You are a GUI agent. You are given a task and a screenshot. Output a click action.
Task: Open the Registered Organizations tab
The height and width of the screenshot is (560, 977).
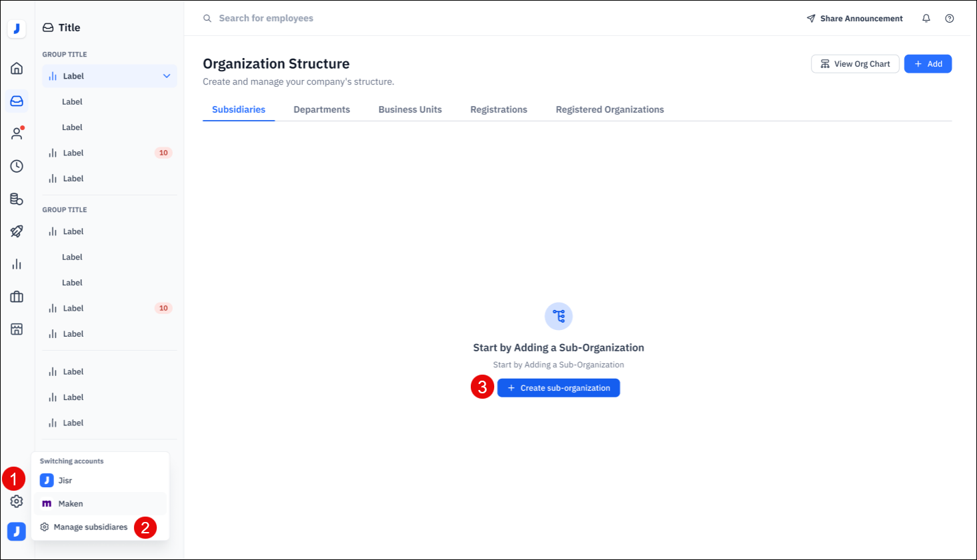click(x=609, y=109)
